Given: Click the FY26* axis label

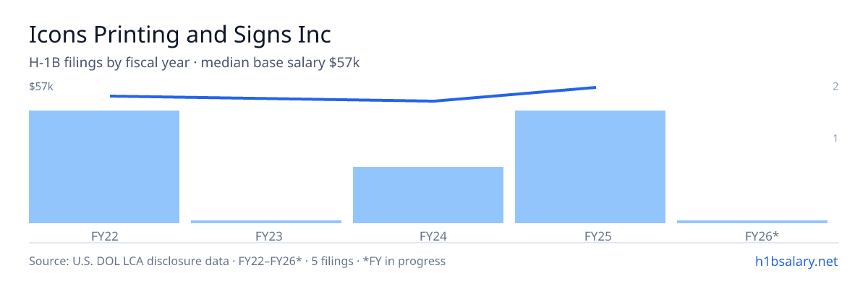Looking at the screenshot, I should pyautogui.click(x=752, y=236).
